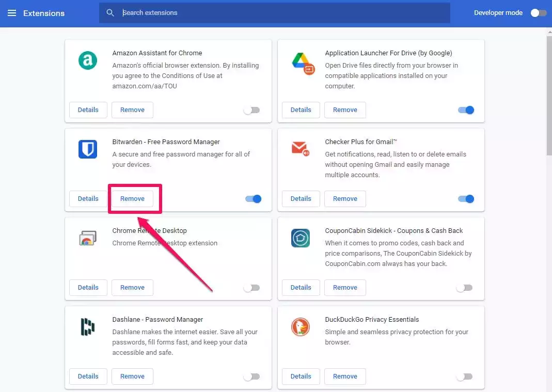Remove the Bitwarden password manager
The height and width of the screenshot is (392, 552).
(132, 199)
